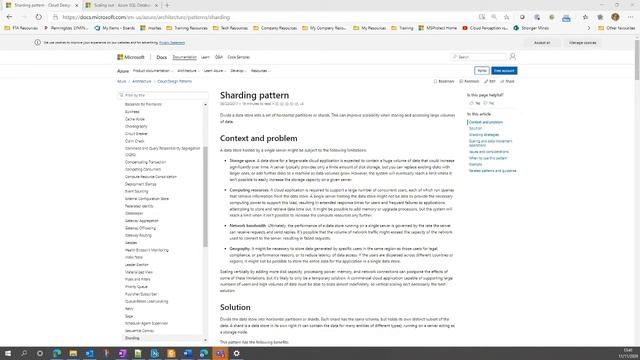
Task: Reload the page with the refresh icon
Action: [x=38, y=17]
